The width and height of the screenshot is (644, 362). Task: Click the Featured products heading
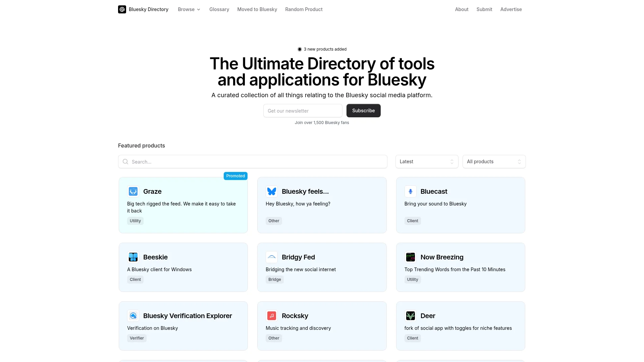coord(142,145)
